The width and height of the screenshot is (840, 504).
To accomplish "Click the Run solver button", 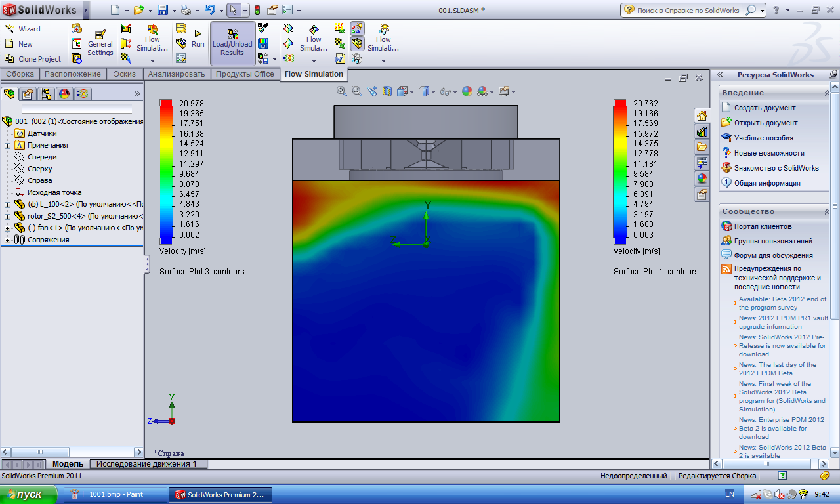I will 198,38.
